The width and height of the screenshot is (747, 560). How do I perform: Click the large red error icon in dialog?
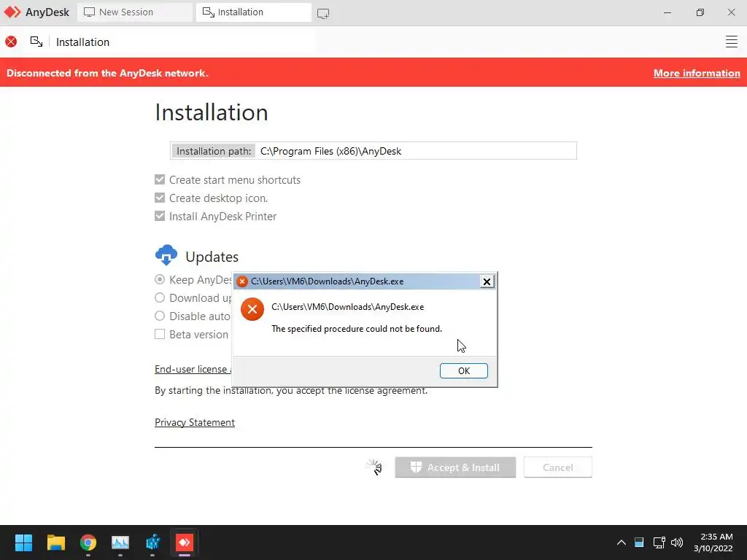[252, 309]
